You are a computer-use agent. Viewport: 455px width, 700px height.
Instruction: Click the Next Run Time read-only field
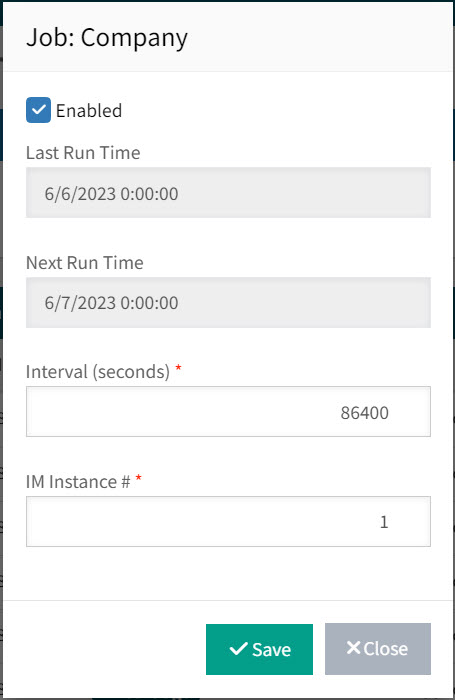[x=228, y=303]
